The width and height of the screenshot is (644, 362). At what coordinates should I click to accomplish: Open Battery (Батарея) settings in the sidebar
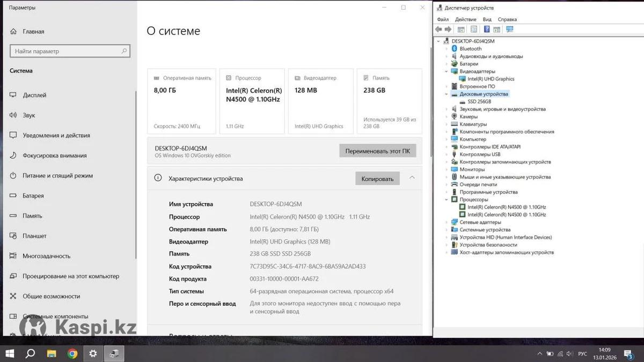point(33,196)
